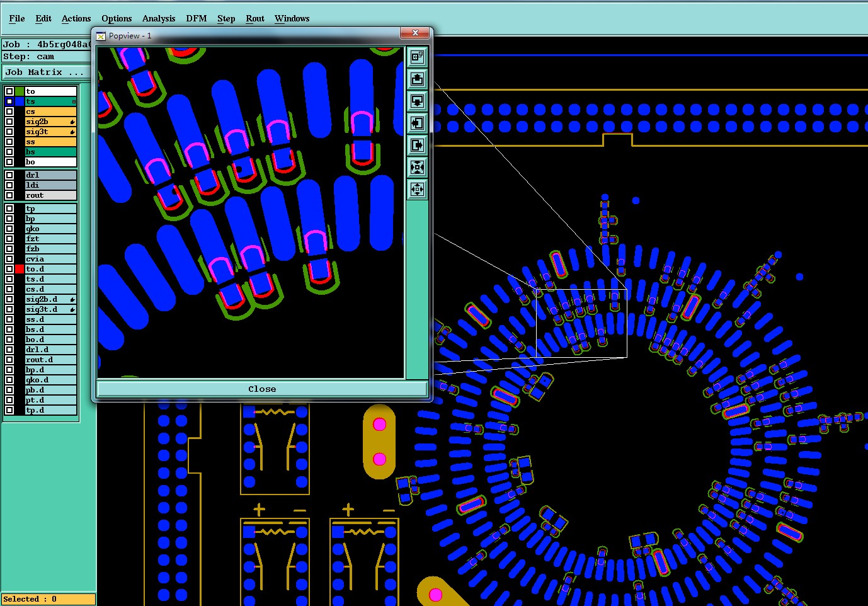The width and height of the screenshot is (868, 606).
Task: Open the Rout menu
Action: (255, 18)
